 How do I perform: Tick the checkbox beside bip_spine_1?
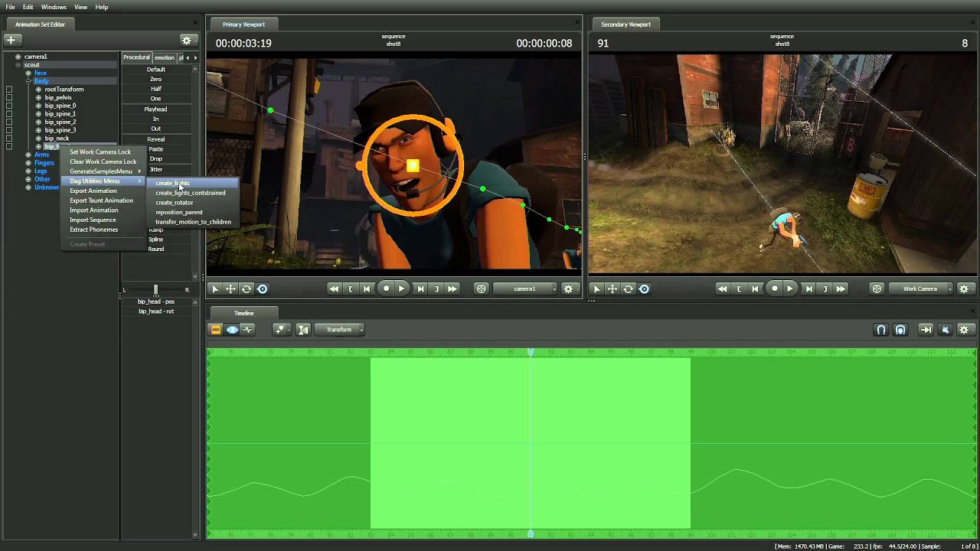(x=9, y=114)
